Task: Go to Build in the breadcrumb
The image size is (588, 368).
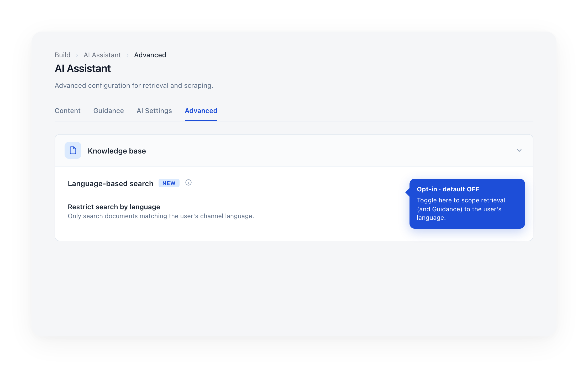Action: coord(62,55)
